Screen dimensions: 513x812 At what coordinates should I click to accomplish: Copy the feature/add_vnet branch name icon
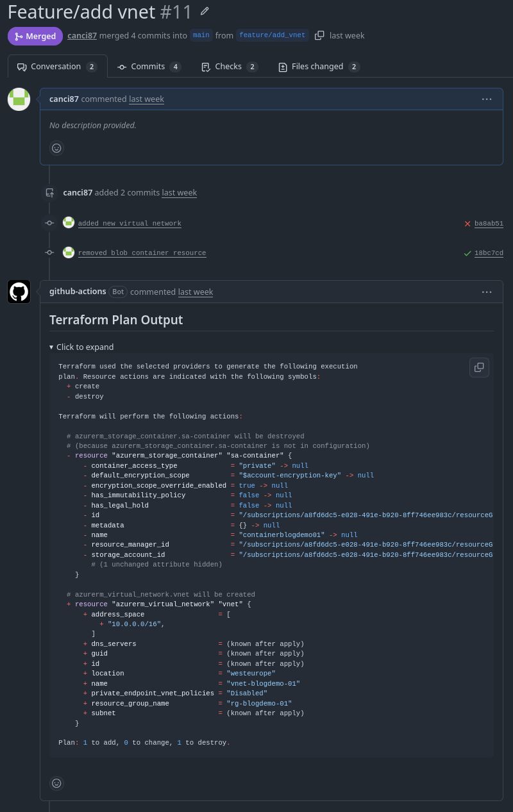click(319, 35)
